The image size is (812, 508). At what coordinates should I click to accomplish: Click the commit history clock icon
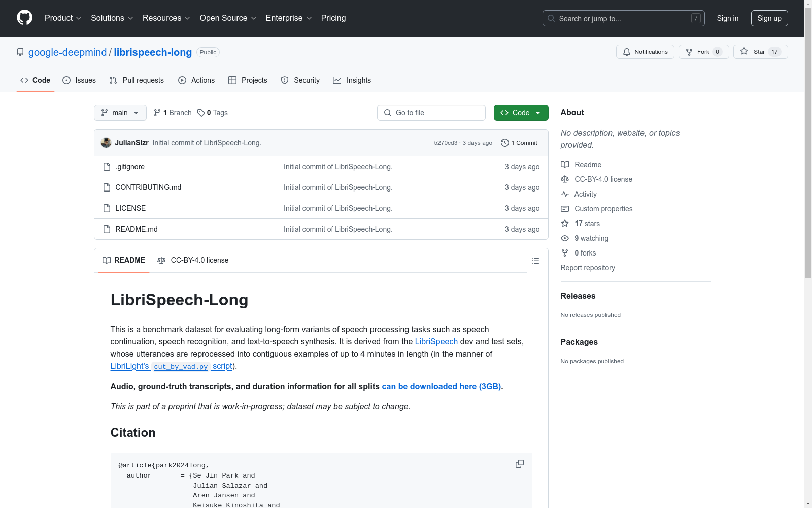click(x=504, y=143)
